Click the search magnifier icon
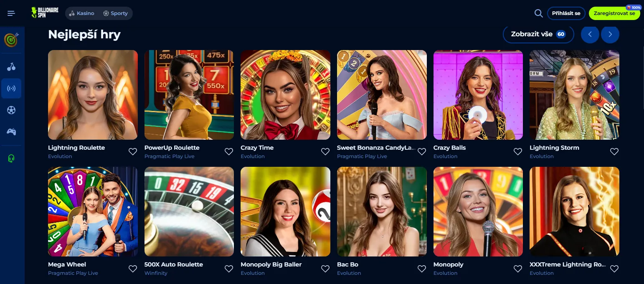 click(539, 13)
